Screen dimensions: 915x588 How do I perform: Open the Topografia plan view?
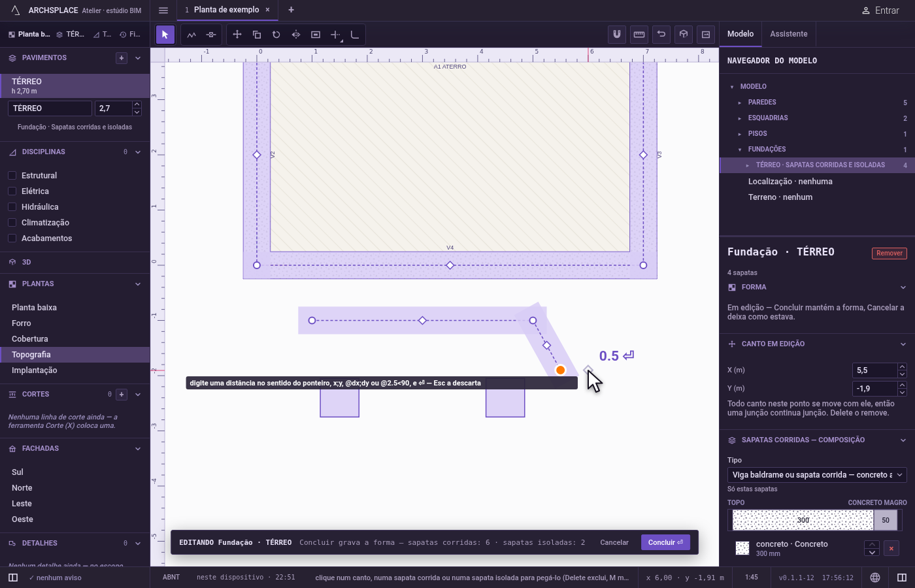click(x=75, y=355)
